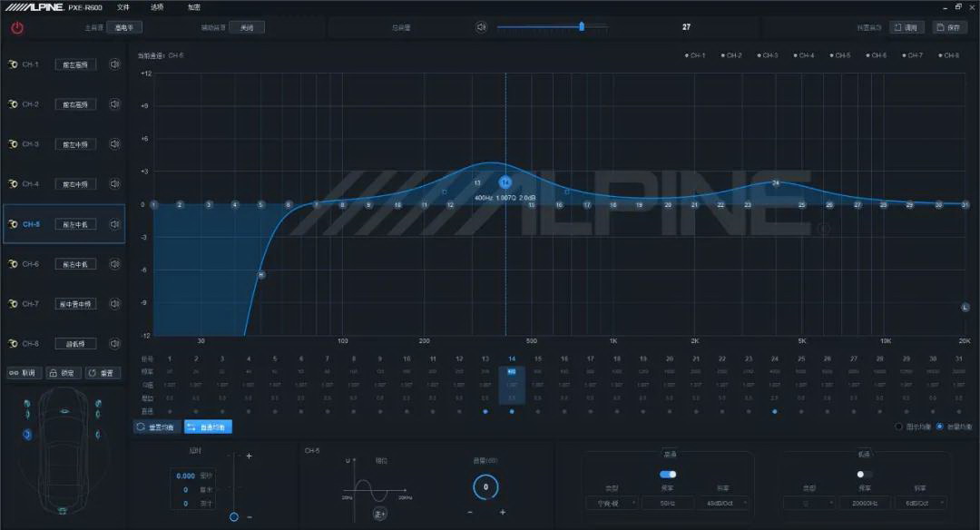The width and height of the screenshot is (980, 530).
Task: Open the CH-1 speaker type dropdown
Action: (75, 64)
